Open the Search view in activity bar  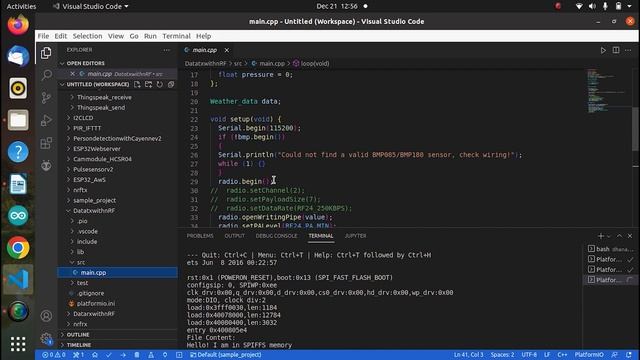(47, 75)
